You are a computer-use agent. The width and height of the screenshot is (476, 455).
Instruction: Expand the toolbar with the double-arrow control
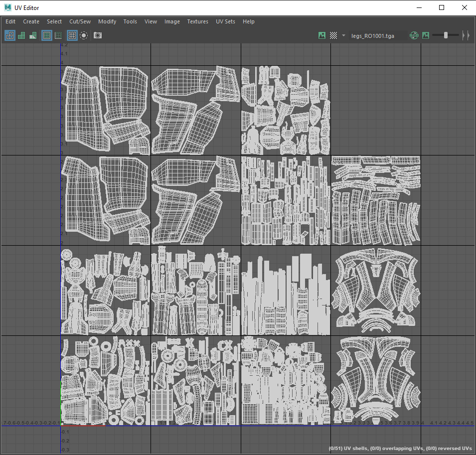(466, 35)
